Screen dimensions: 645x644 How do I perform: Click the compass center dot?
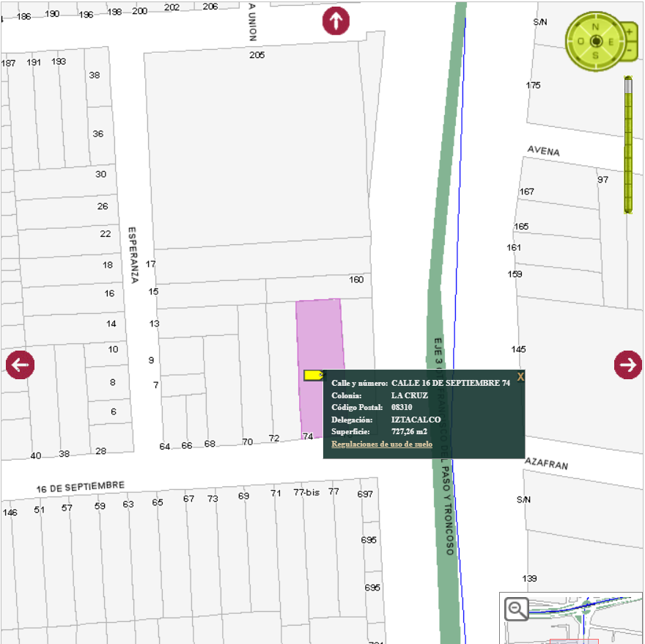coord(596,41)
